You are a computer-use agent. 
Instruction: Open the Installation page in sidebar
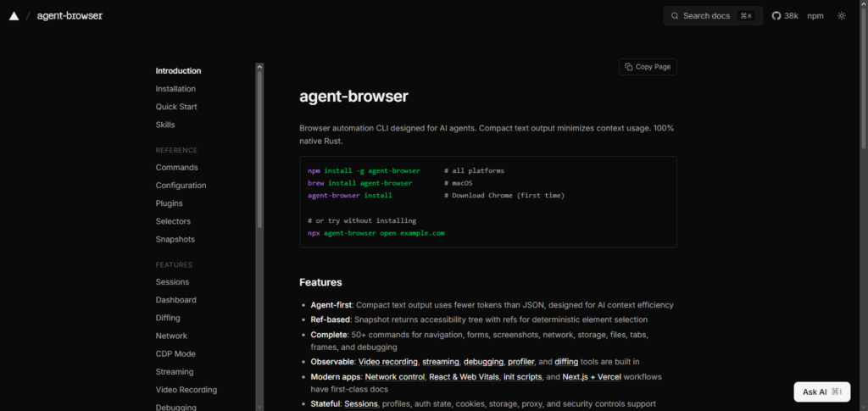pos(175,89)
